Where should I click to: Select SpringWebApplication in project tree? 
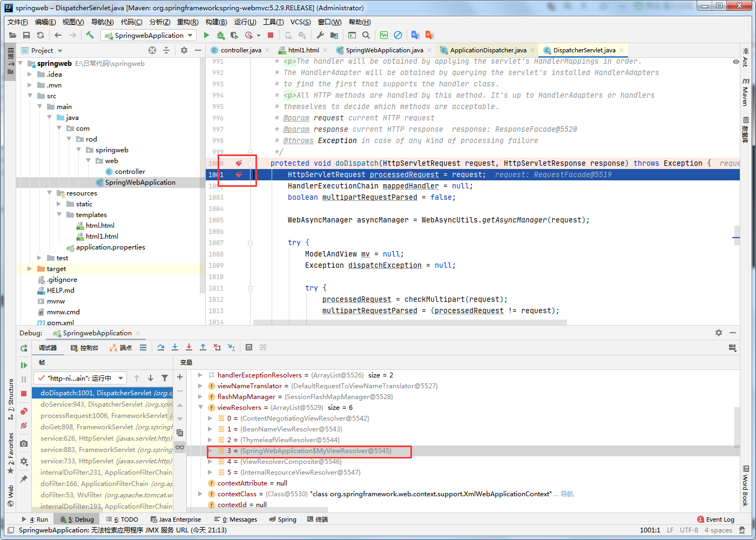pyautogui.click(x=140, y=183)
